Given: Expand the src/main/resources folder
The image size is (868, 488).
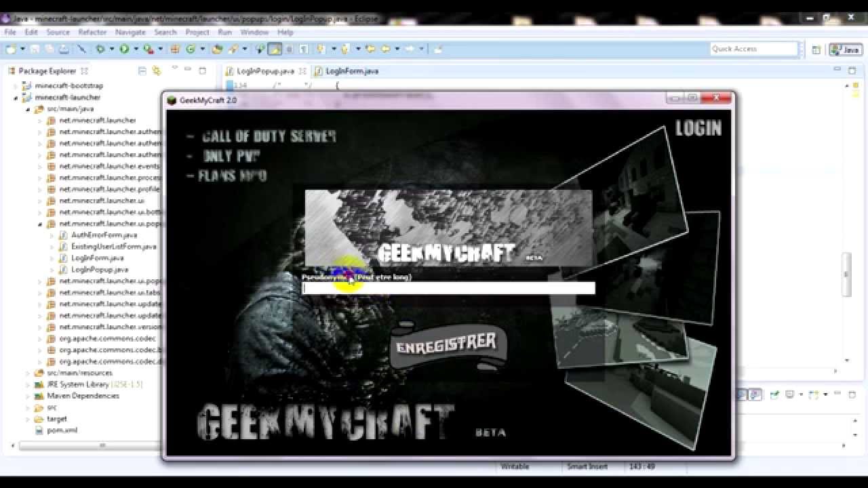Looking at the screenshot, I should (x=28, y=373).
